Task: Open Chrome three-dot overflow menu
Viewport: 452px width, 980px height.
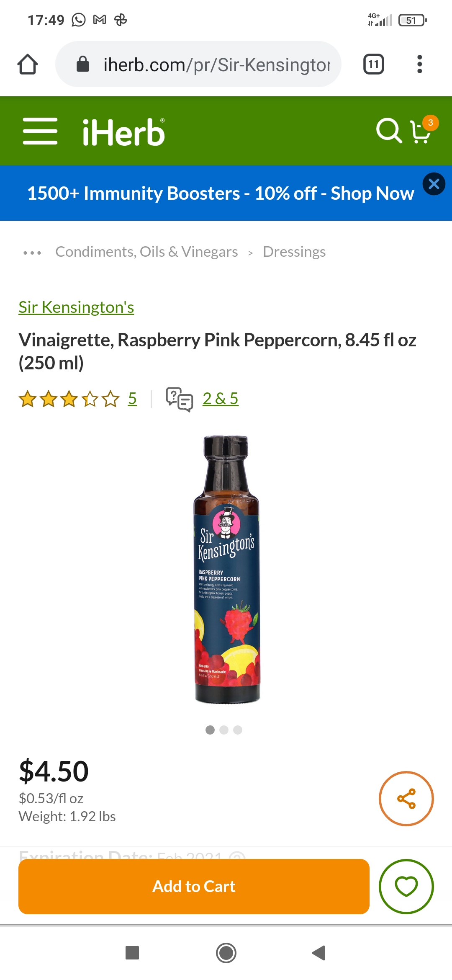Action: click(x=420, y=64)
